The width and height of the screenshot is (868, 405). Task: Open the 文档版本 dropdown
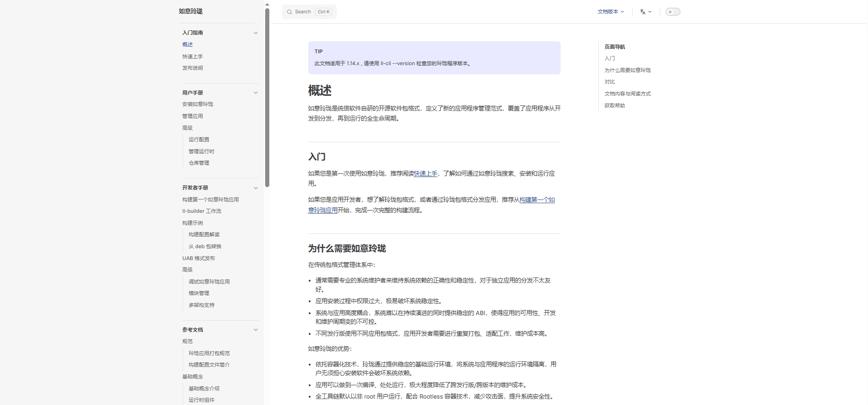(611, 12)
